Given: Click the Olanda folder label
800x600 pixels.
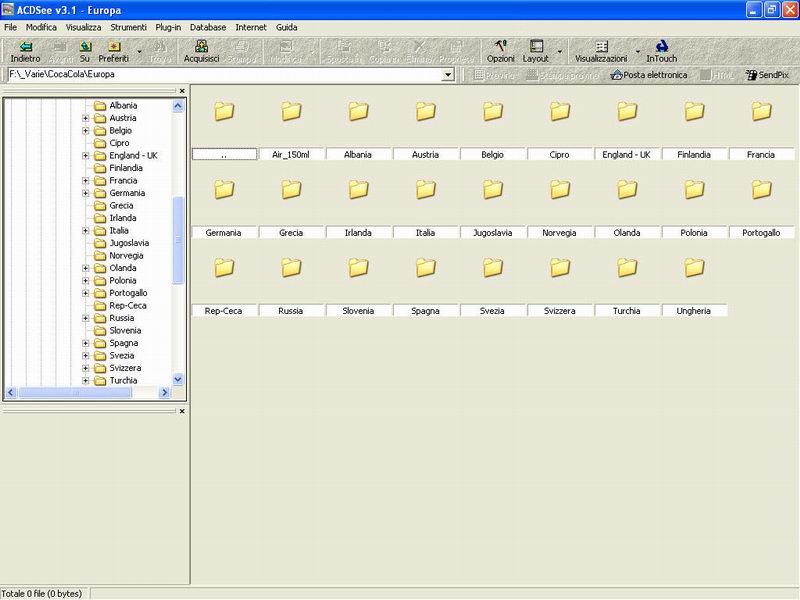Looking at the screenshot, I should coord(627,233).
